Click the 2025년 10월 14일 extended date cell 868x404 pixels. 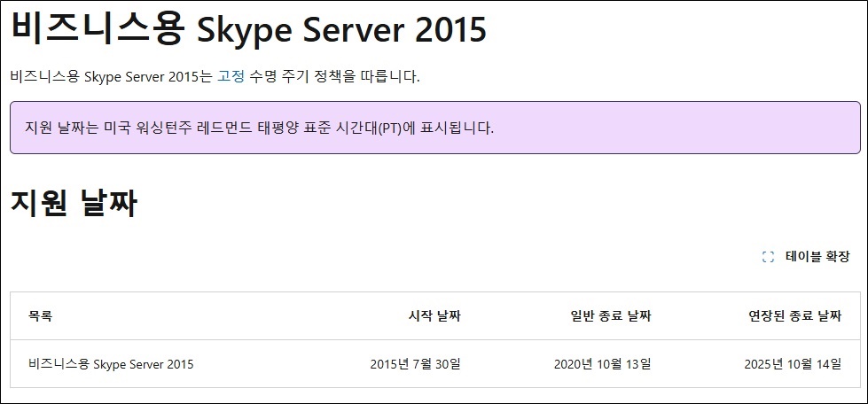click(793, 363)
